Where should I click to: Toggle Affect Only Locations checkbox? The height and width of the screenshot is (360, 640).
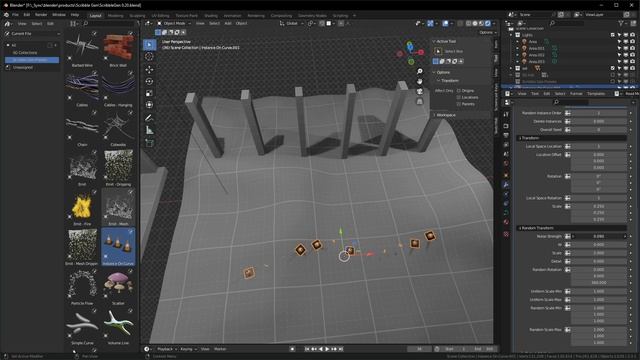coord(459,98)
